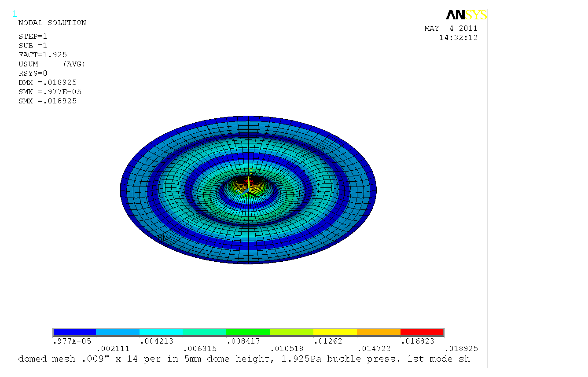Click the MN minimum marker on the mesh
Viewport: 588px width, 377px height.
162,237
